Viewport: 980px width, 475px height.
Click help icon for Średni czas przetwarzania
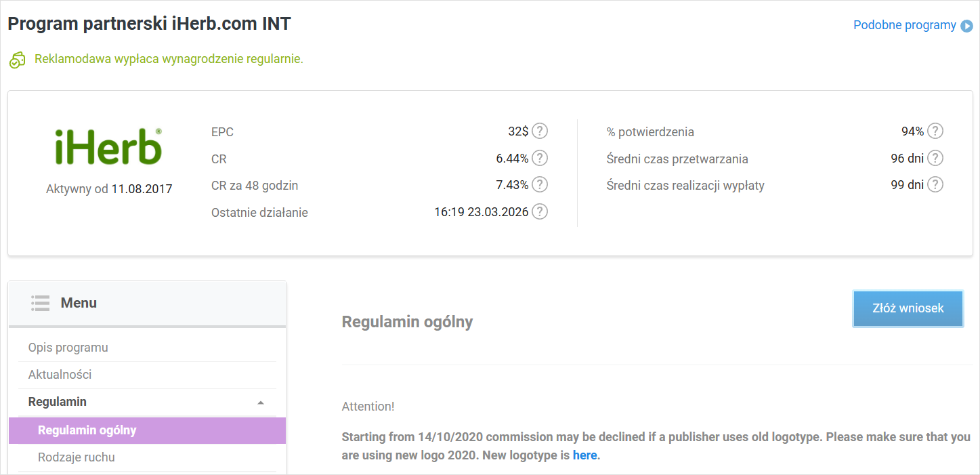935,159
